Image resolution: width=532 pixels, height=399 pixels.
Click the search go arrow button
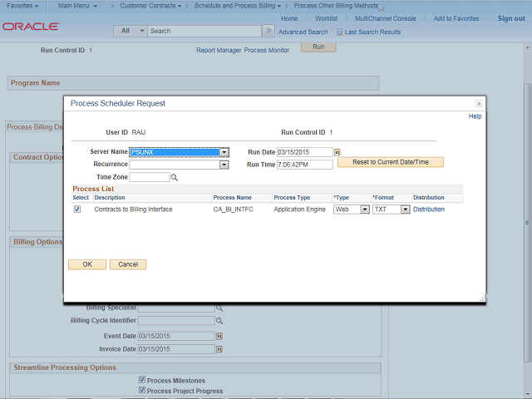pos(268,31)
